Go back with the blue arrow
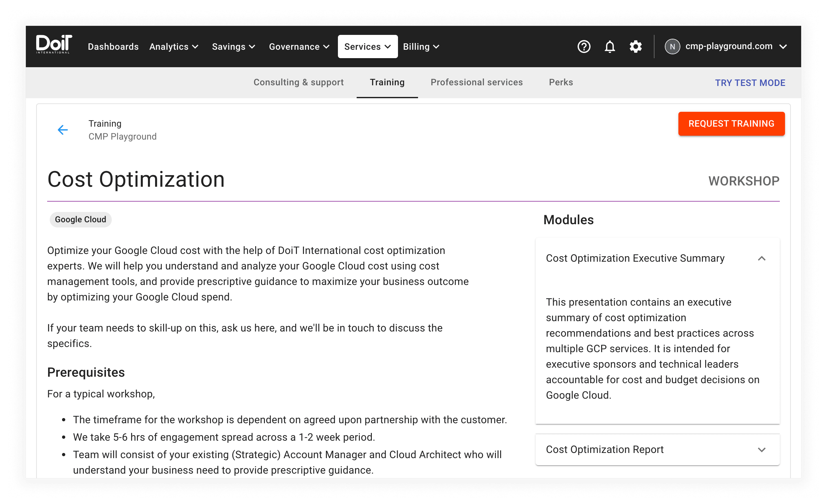827x504 pixels. click(x=63, y=130)
